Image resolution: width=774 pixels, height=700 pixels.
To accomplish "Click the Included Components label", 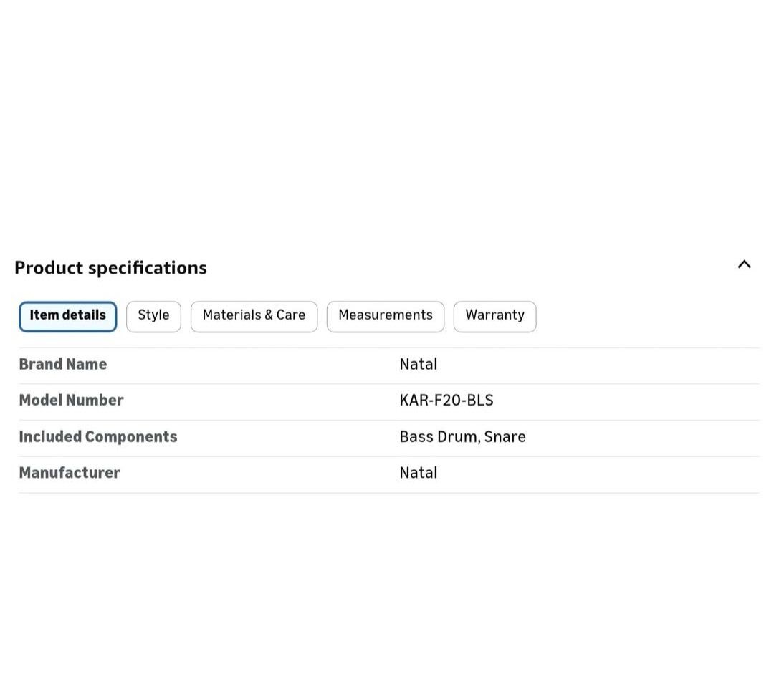I will click(98, 437).
